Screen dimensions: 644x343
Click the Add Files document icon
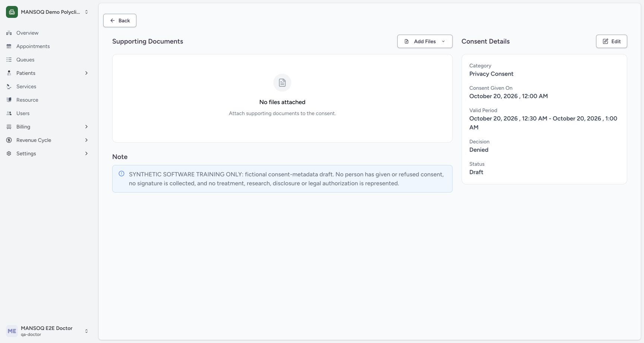407,41
